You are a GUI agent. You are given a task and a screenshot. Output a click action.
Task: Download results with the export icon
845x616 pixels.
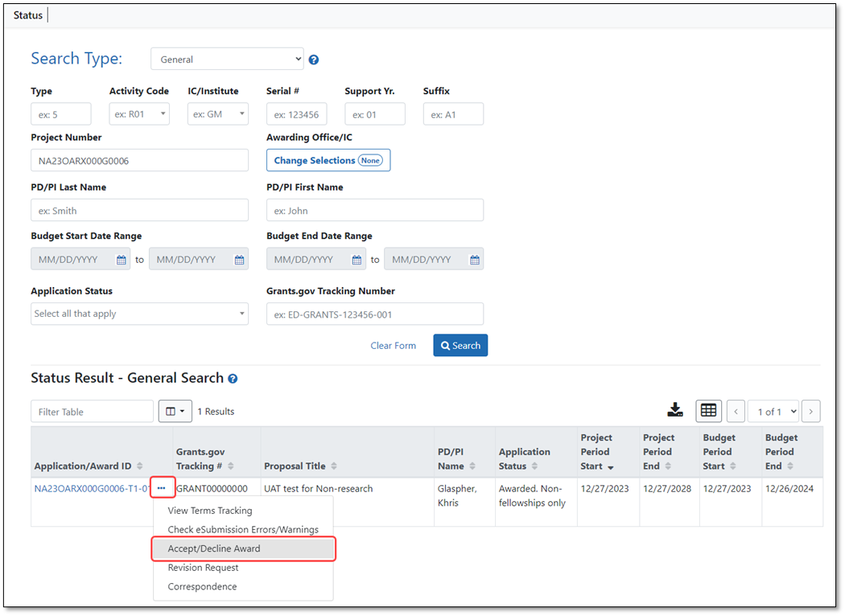click(x=674, y=410)
